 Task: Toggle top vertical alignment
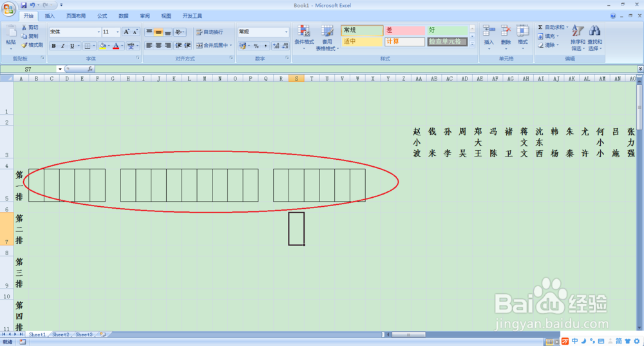click(149, 32)
